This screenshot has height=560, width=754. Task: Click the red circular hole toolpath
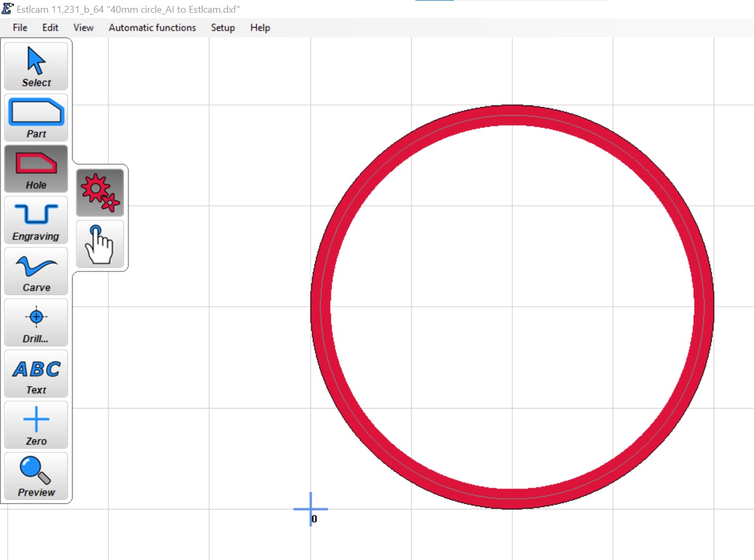(x=512, y=115)
